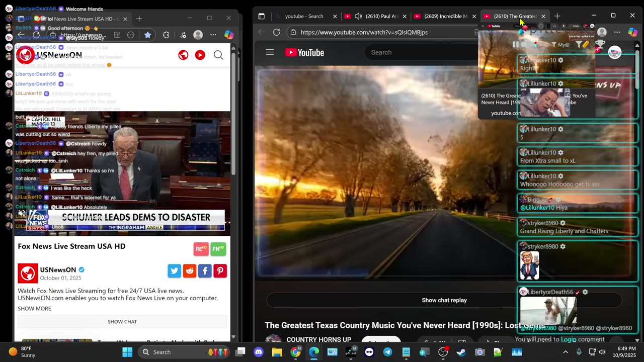Screen dimensions: 644x362
Task: Unmute the Fox News video player
Action: coord(22,214)
